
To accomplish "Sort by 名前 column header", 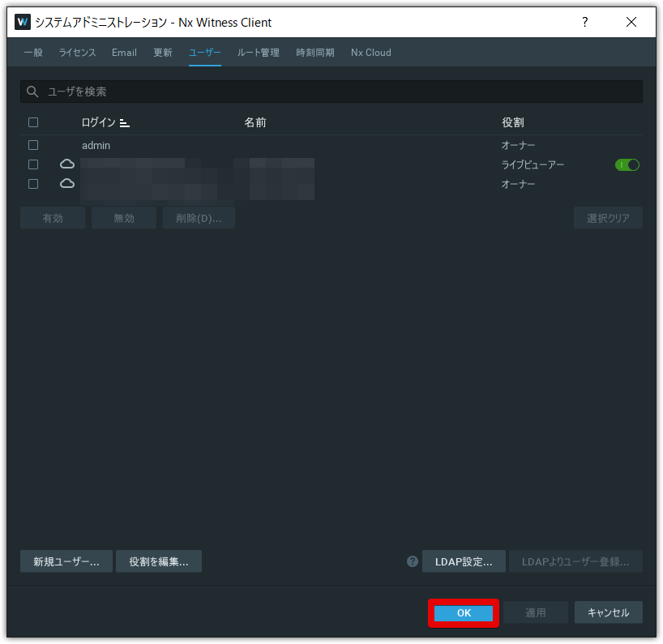I will pyautogui.click(x=255, y=122).
